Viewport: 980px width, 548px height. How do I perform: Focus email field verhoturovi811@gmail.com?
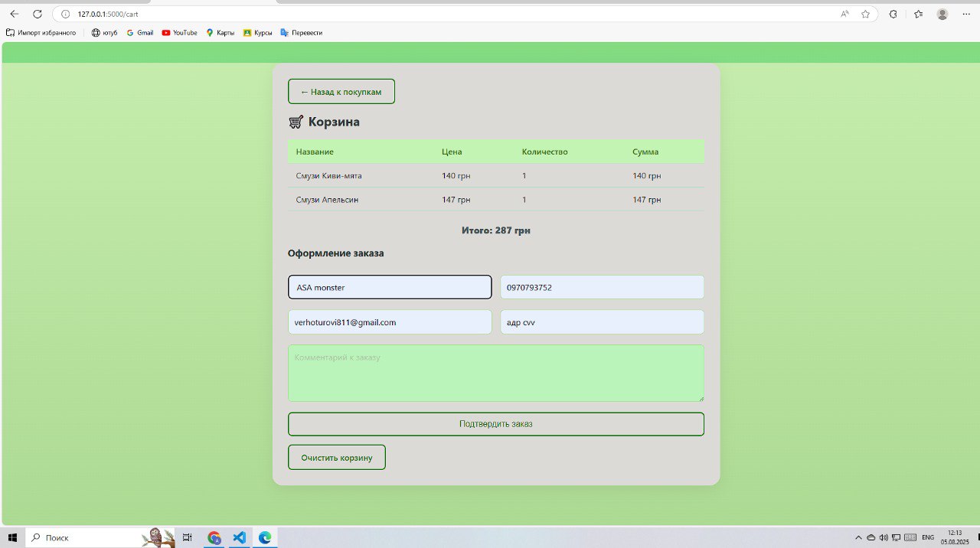coord(390,322)
